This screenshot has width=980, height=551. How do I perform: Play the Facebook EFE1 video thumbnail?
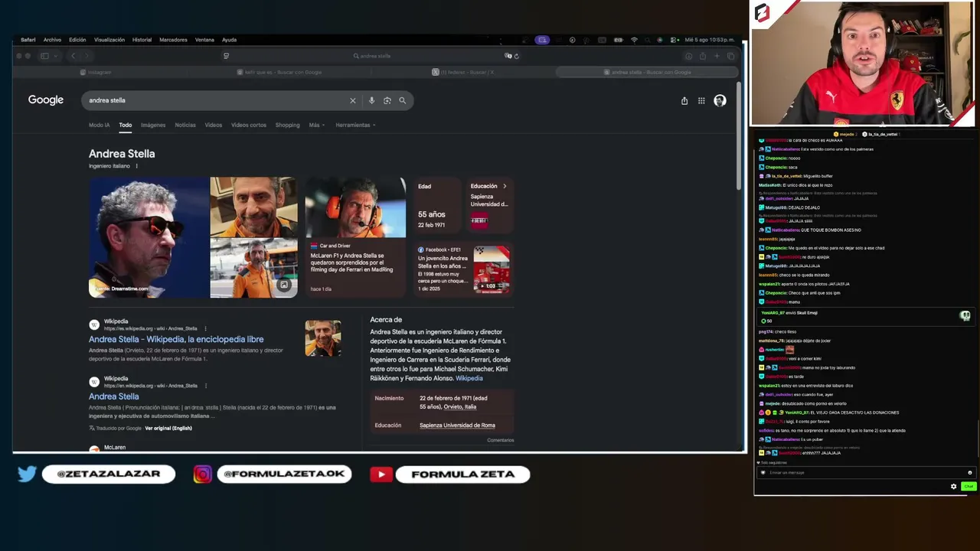(x=492, y=269)
